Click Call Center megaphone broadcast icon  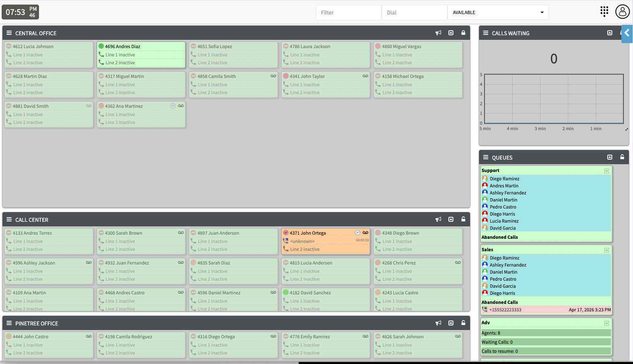(x=438, y=220)
